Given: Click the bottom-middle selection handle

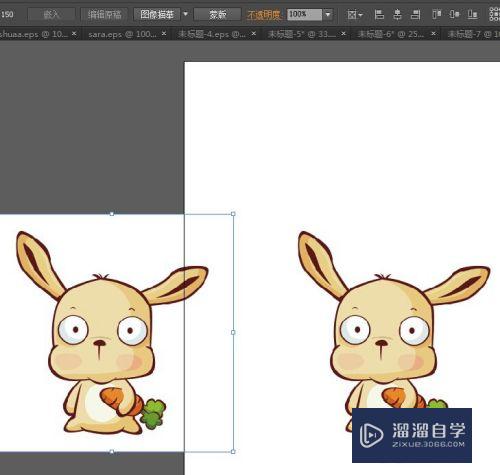Looking at the screenshot, I should point(112,452).
